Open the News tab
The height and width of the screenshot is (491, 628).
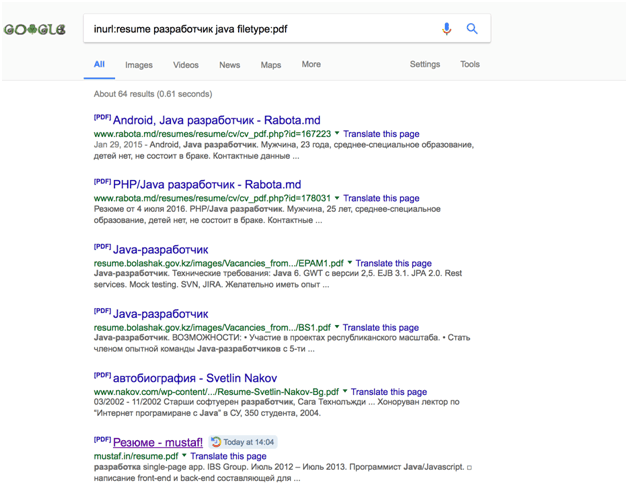tap(229, 65)
